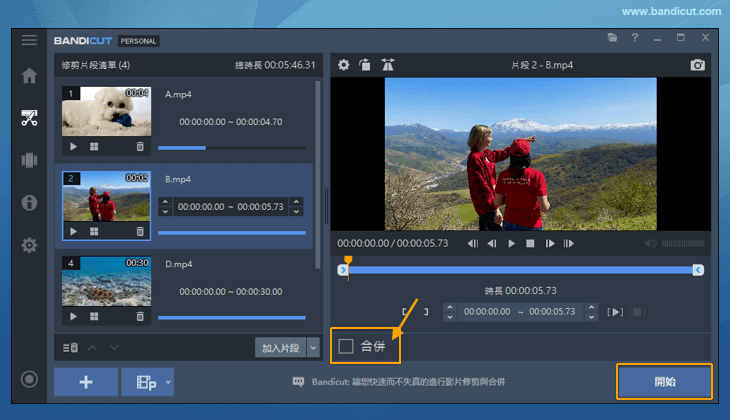The image size is (730, 420).
Task: Increase B.mp4 segment start time with up arrow
Action: tap(165, 202)
